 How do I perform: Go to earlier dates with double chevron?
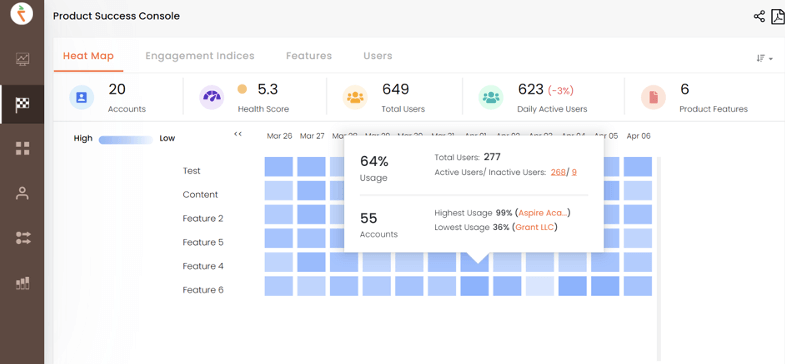point(238,134)
